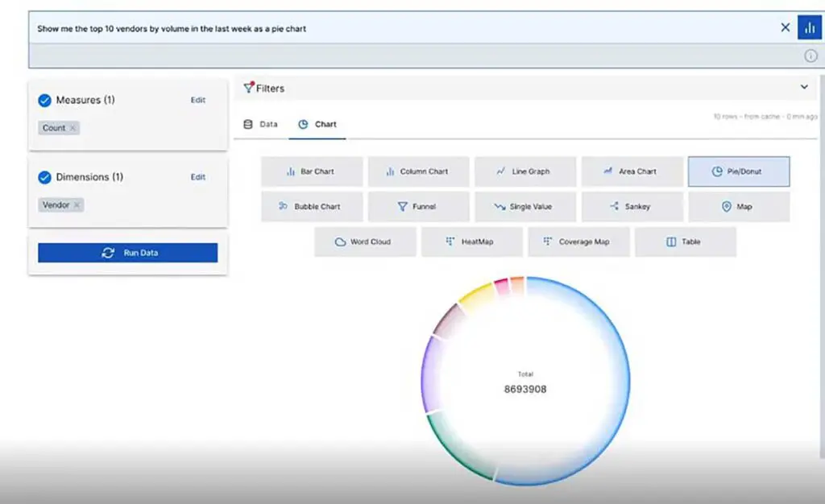Image resolution: width=825 pixels, height=504 pixels.
Task: Open the Chart tab
Action: (317, 125)
